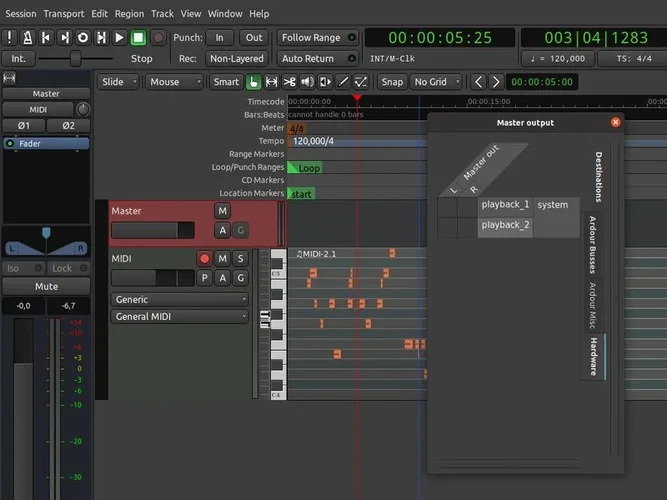This screenshot has width=667, height=500.
Task: Solo the MIDI track with S
Action: coord(240,258)
